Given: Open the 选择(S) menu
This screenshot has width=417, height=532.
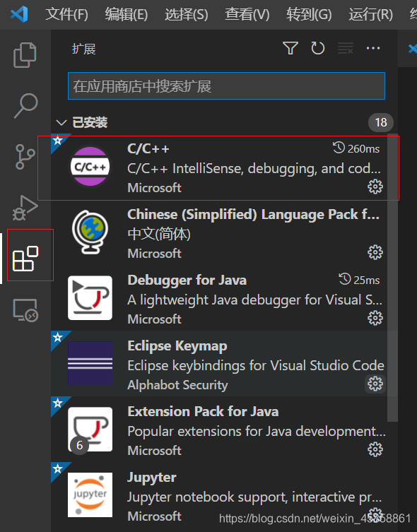Looking at the screenshot, I should click(x=187, y=14).
